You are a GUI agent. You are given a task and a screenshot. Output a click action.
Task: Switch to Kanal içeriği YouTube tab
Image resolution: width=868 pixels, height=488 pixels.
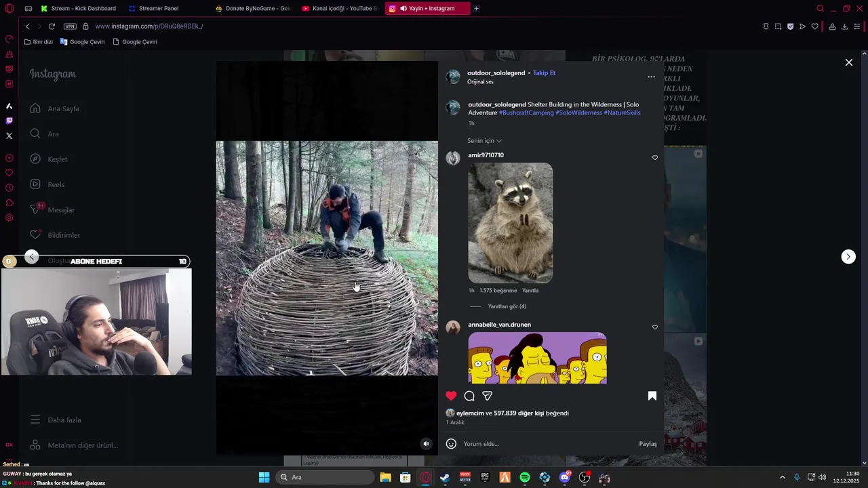click(340, 9)
